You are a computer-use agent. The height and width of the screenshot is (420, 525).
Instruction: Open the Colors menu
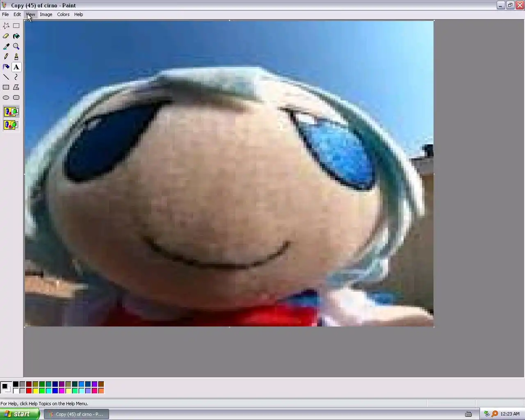click(x=63, y=14)
